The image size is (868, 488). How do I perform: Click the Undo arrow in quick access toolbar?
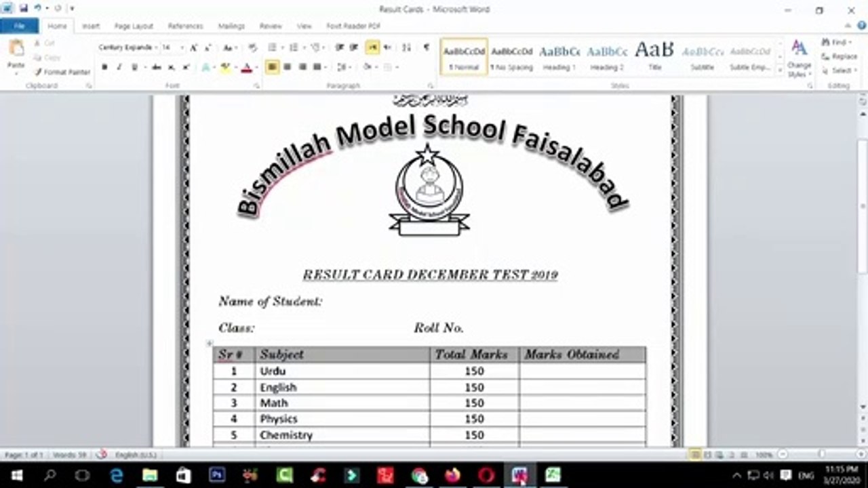click(37, 8)
